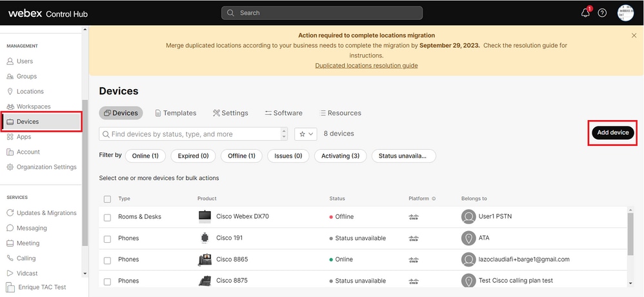Click the sidebar scroll up arrow
Image resolution: width=644 pixels, height=297 pixels.
(85, 29)
